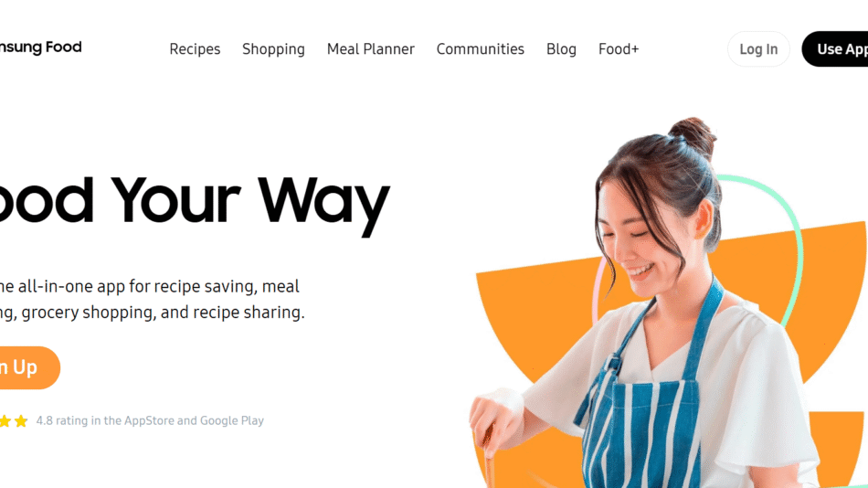Visit the Communities page
Screen dimensions: 868x488
point(480,49)
